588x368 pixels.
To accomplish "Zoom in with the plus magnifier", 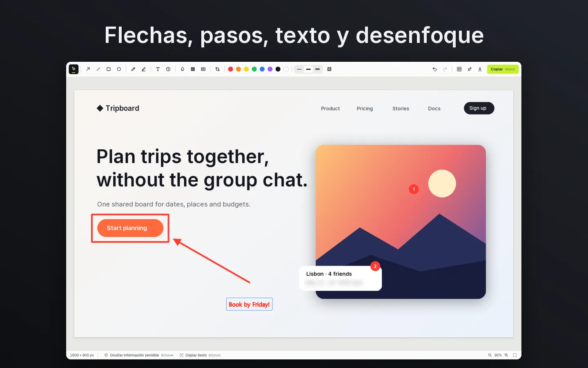I will (x=506, y=355).
